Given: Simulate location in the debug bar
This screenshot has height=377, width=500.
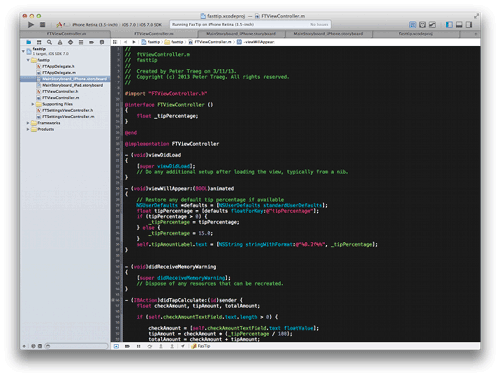Looking at the screenshot, I should click(x=183, y=346).
